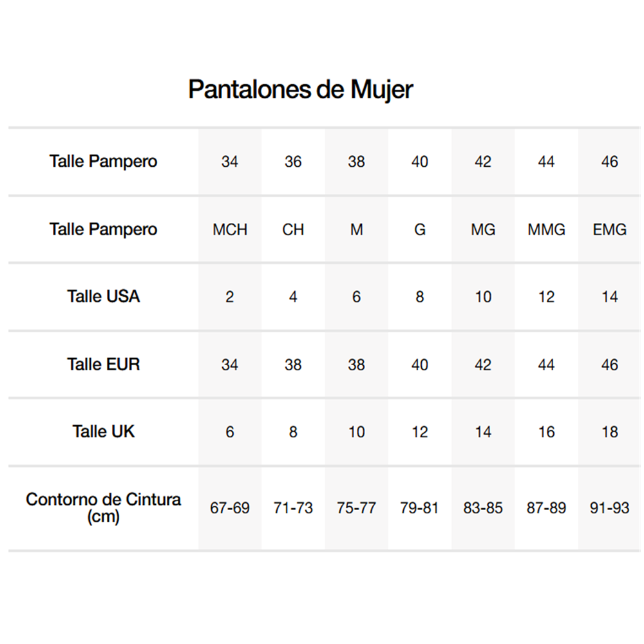Select Talle UK size 16 cell
The image size is (644, 644).
tap(546, 432)
